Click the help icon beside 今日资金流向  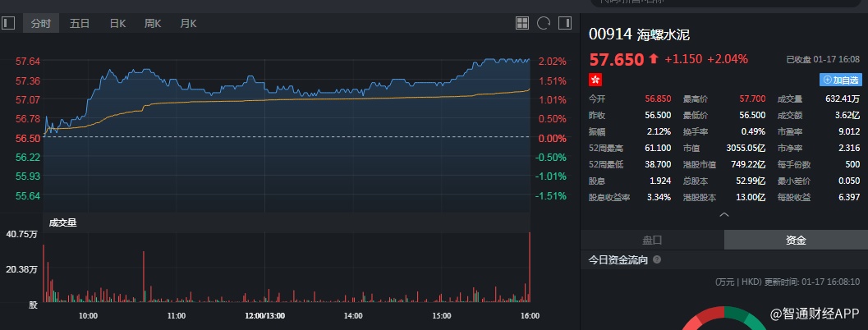pyautogui.click(x=657, y=260)
